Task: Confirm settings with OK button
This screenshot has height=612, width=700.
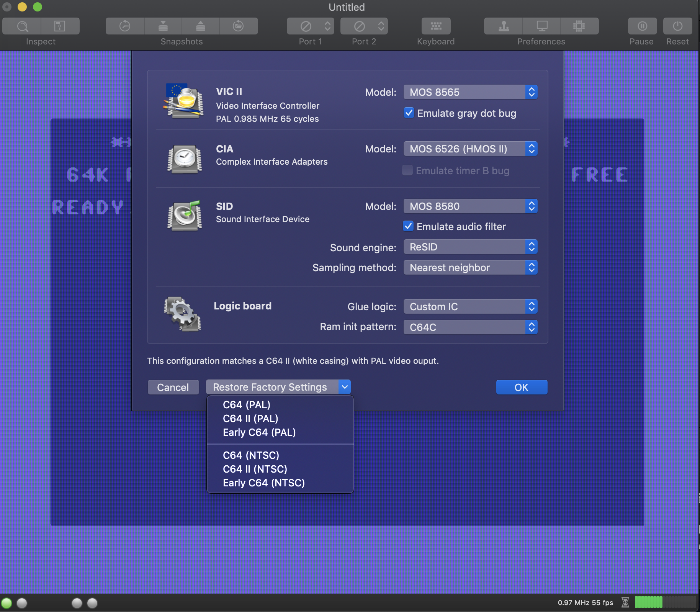Action: click(x=522, y=387)
